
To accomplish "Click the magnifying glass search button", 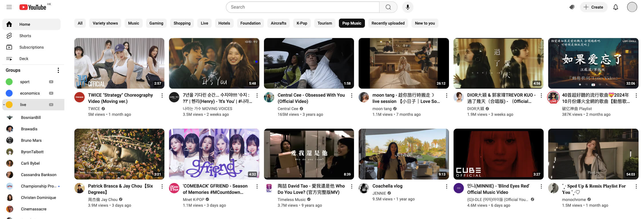I will click(x=388, y=7).
